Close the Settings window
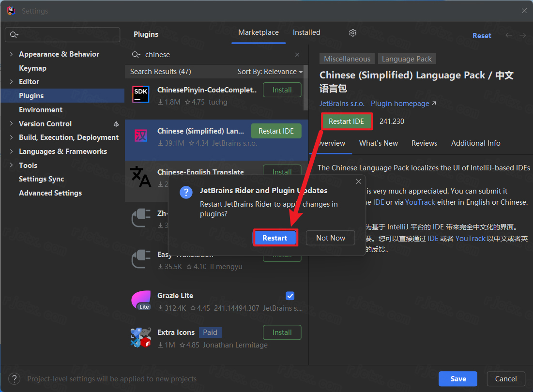This screenshot has width=533, height=392. click(x=524, y=11)
